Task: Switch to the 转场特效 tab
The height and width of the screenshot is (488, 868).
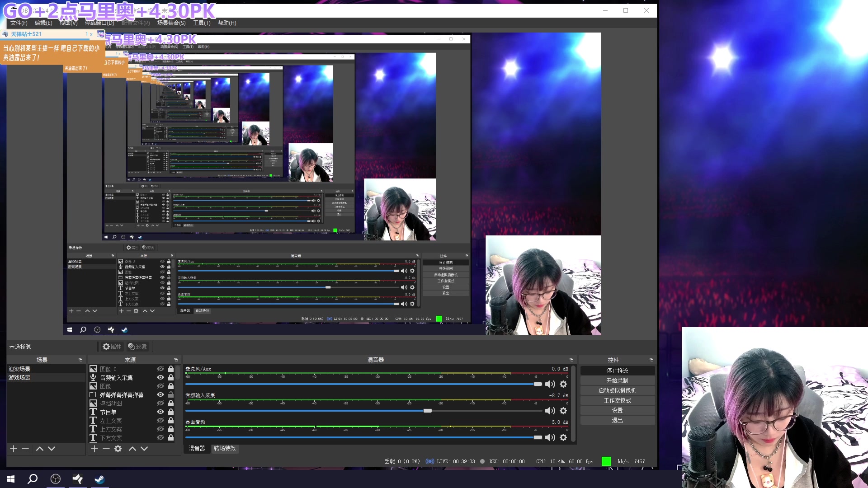Action: pos(225,448)
